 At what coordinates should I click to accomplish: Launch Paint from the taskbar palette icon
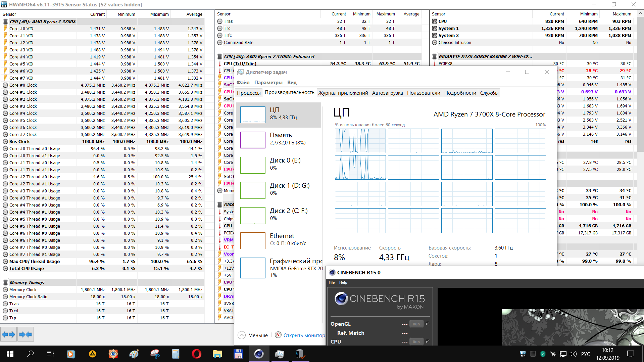click(x=134, y=354)
